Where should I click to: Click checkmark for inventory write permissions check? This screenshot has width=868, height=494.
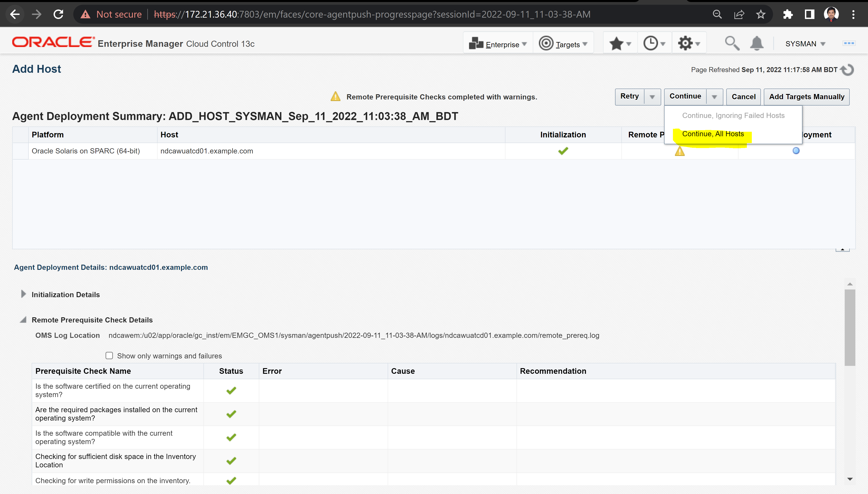coord(231,480)
